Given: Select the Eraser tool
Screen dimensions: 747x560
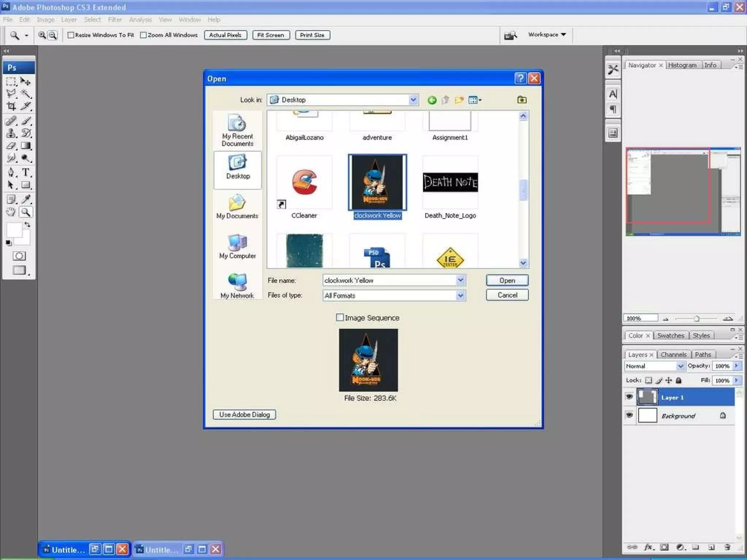Looking at the screenshot, I should pos(11,146).
